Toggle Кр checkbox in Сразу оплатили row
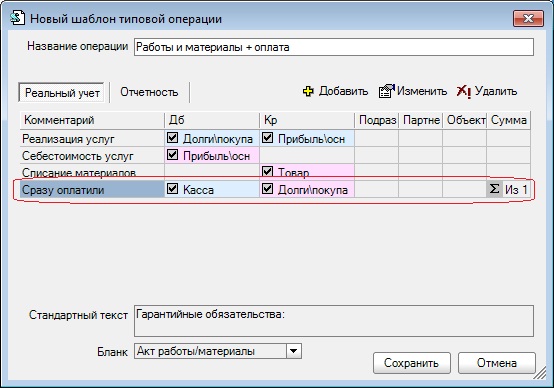The height and width of the screenshot is (388, 554). point(267,188)
